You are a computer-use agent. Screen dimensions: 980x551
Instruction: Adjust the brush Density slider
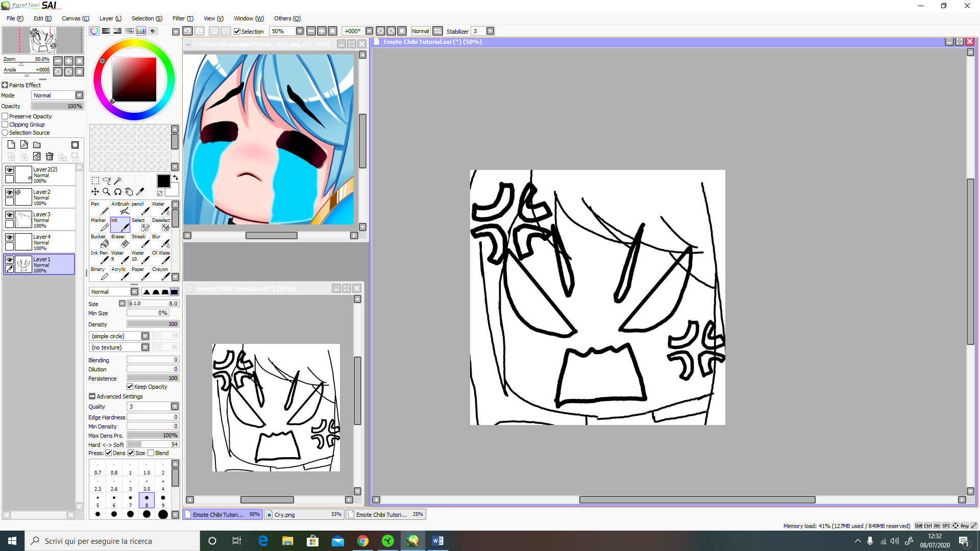153,324
